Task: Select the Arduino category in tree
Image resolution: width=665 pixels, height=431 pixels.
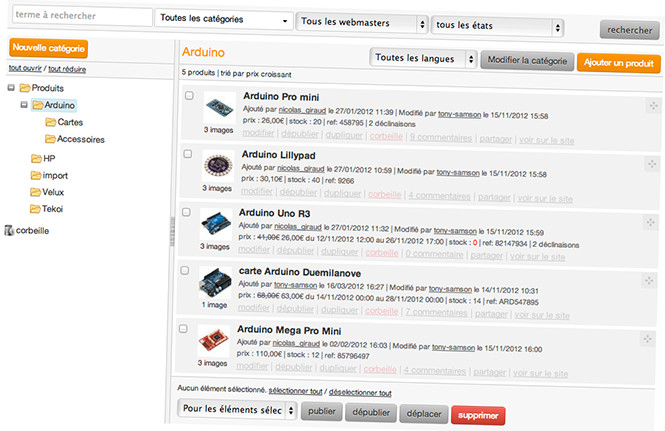Action: [61, 105]
